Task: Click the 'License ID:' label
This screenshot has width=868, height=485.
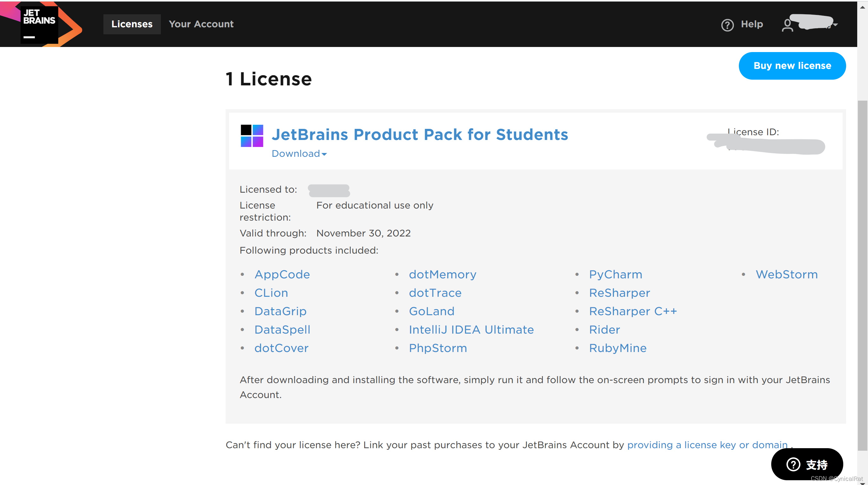Action: [x=753, y=132]
